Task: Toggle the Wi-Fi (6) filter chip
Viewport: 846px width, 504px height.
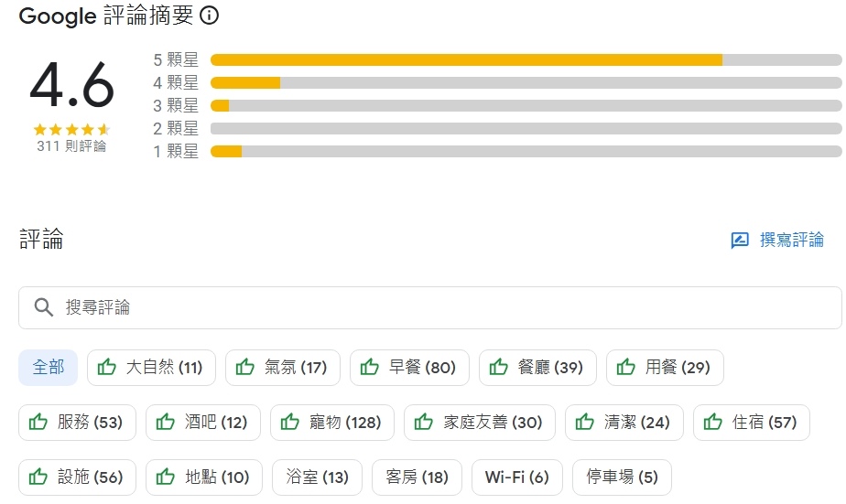Action: pos(516,477)
